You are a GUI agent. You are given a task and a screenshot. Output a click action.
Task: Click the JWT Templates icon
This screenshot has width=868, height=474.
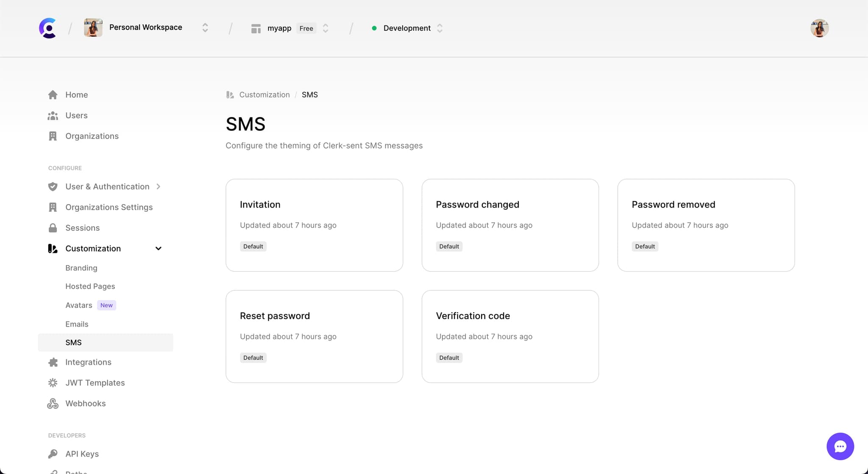[x=52, y=383]
